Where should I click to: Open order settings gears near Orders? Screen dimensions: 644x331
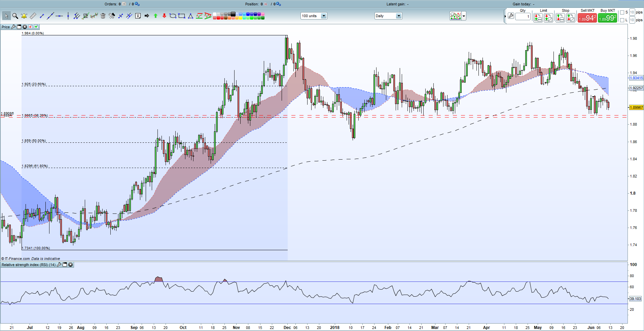click(x=137, y=4)
